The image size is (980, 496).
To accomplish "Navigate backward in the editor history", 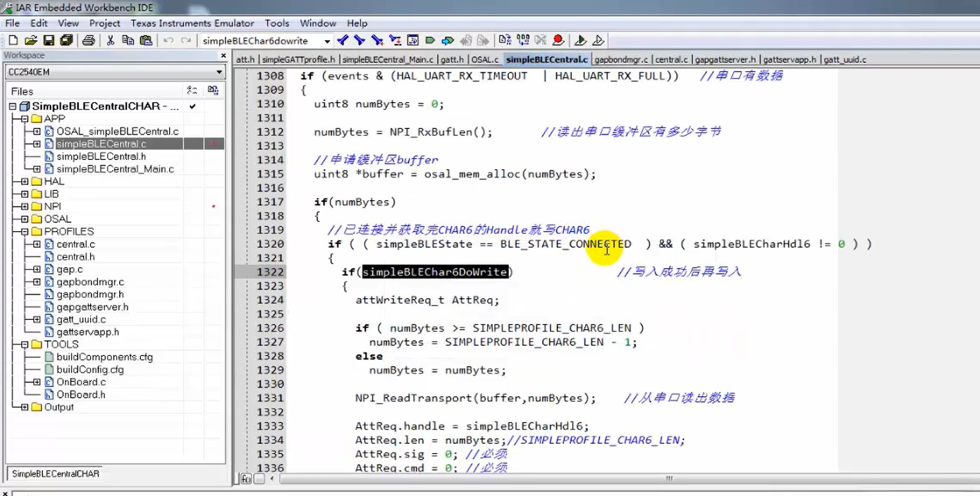I will coord(466,40).
